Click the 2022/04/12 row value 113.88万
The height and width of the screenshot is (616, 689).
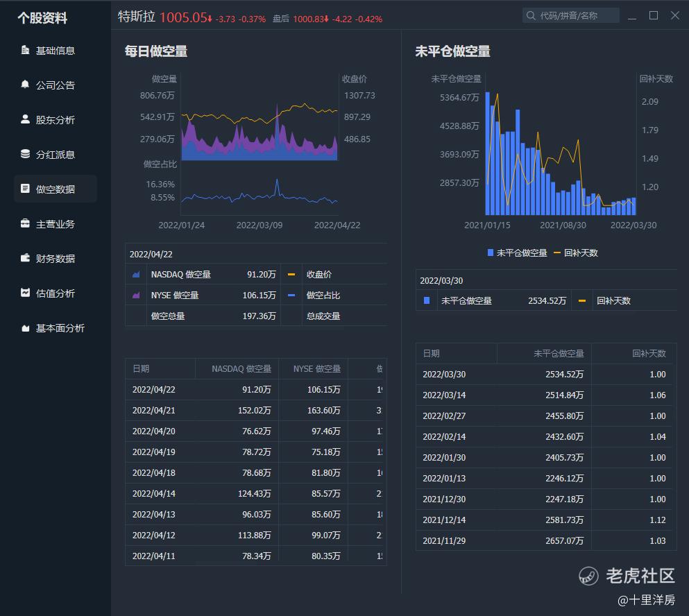(255, 535)
